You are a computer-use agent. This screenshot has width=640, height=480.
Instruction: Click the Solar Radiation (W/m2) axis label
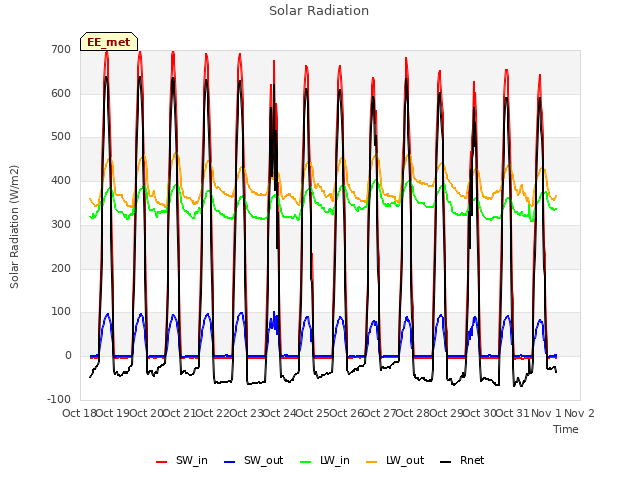click(14, 227)
